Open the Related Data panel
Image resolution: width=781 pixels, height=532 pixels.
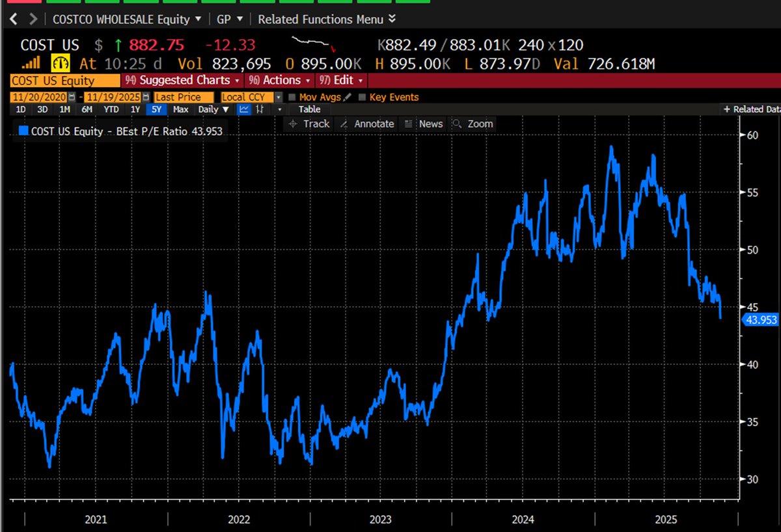[752, 109]
